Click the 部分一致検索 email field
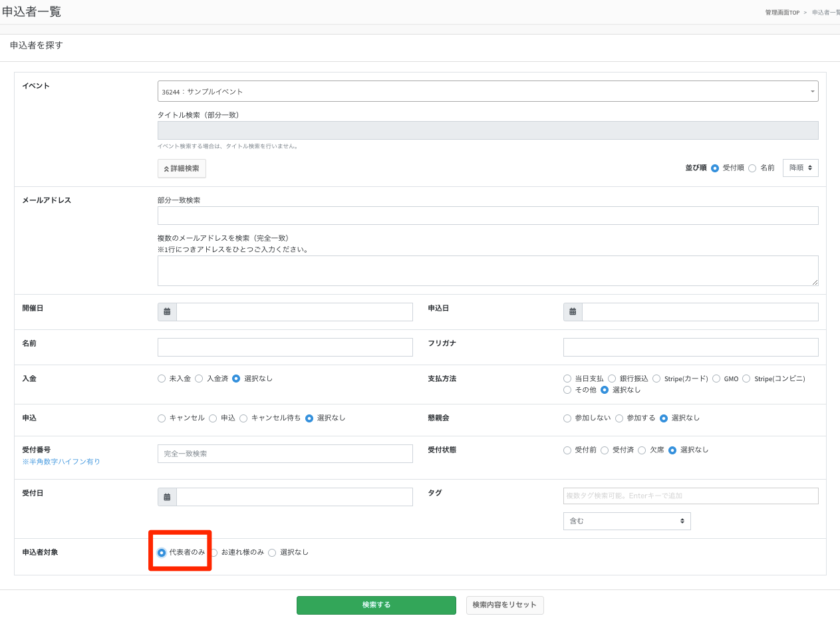Viewport: 840px width, 624px height. click(488, 216)
